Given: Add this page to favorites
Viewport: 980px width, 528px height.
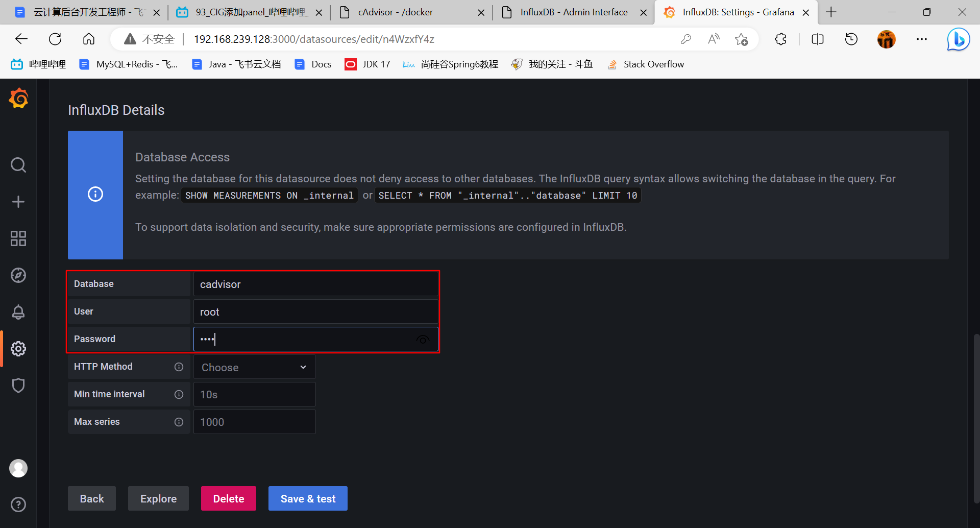Looking at the screenshot, I should coord(741,39).
